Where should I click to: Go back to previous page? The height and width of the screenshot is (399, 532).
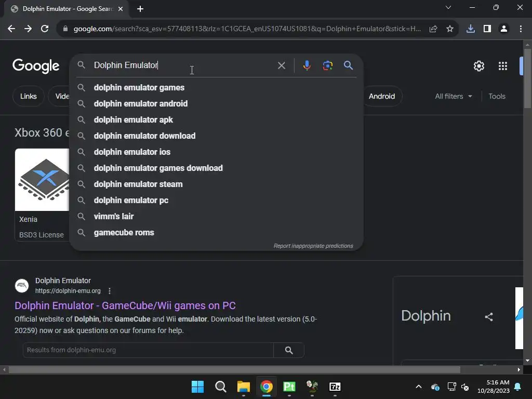[11, 29]
